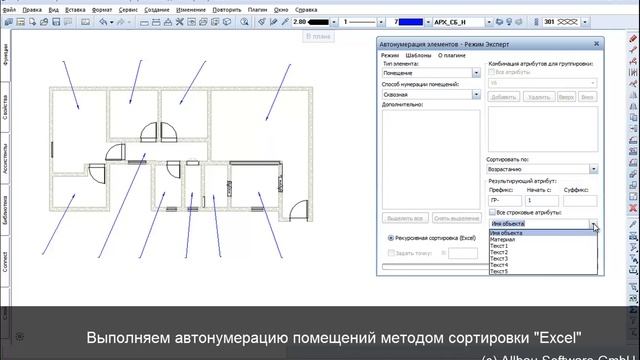Screen dimensions: 640x360
Task: Open the 'Сортировать по' Возрастанию dropdown
Action: [593, 169]
